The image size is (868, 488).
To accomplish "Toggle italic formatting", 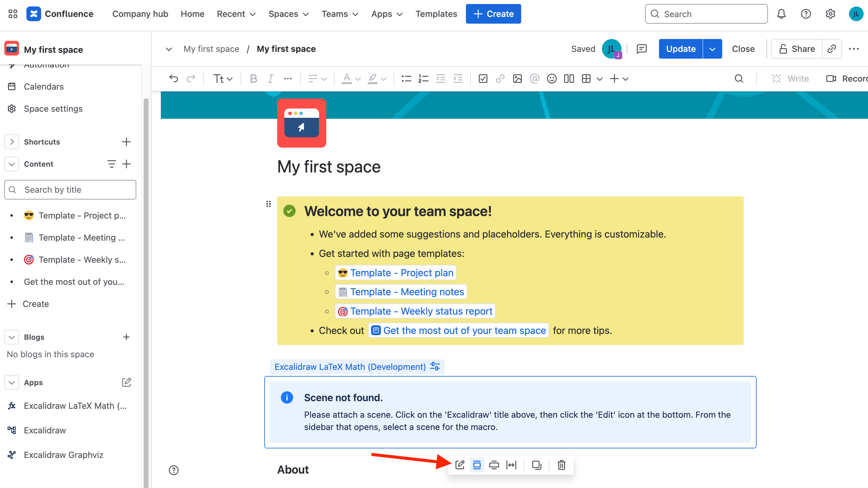I will tap(270, 79).
